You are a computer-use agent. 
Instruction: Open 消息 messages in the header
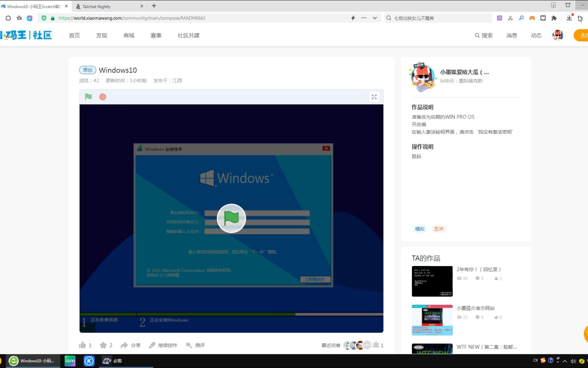coord(511,35)
